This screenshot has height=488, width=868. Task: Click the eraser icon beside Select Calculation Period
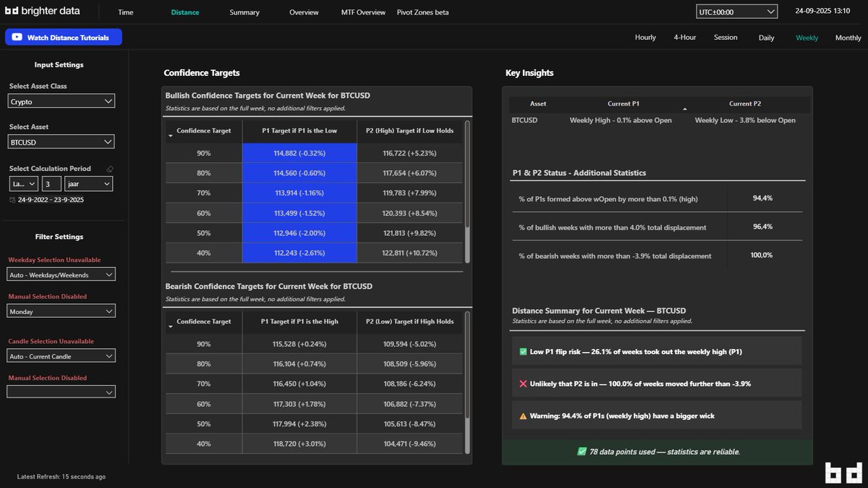(x=109, y=169)
